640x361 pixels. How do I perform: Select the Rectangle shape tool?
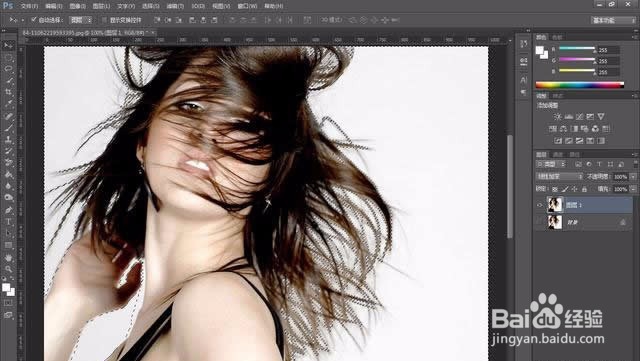[8, 245]
